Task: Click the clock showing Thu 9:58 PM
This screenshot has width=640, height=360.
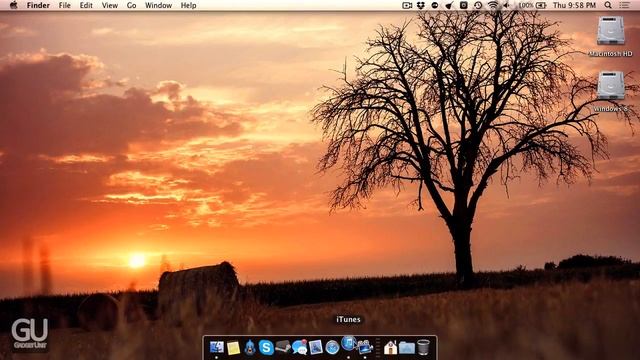Action: click(x=574, y=5)
